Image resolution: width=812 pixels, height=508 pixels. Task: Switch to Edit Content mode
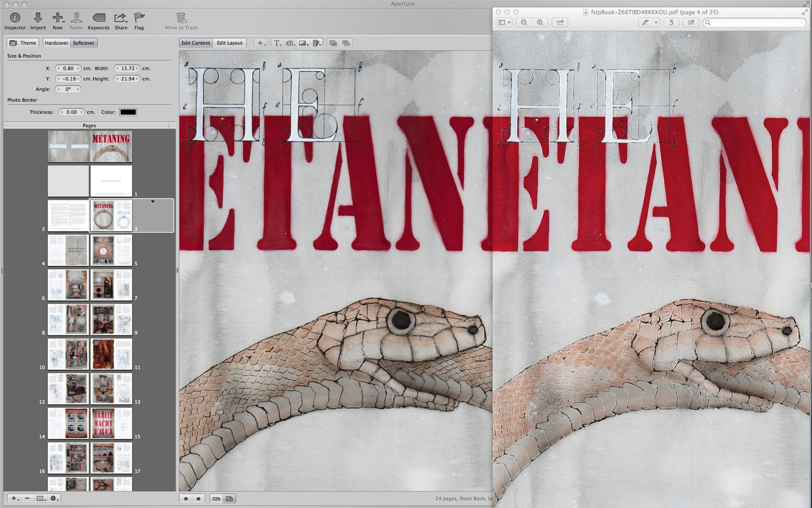(x=196, y=43)
